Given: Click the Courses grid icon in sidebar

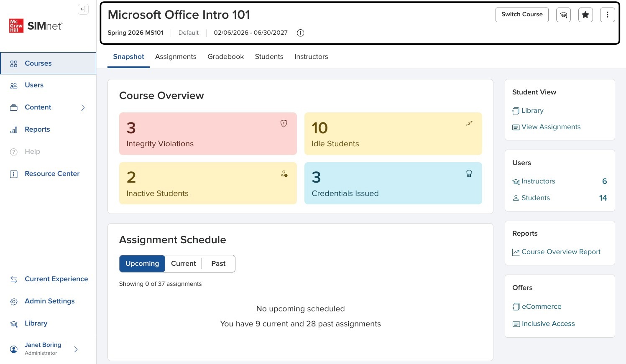Looking at the screenshot, I should coord(14,64).
